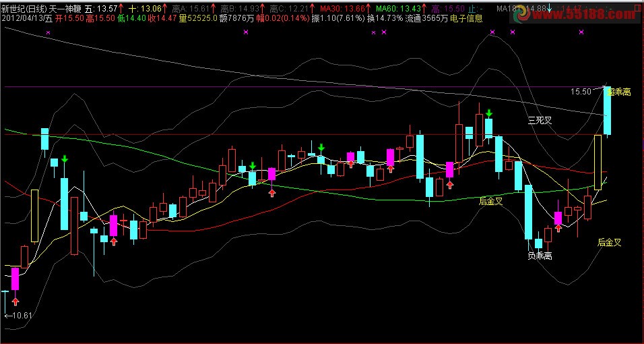Select the 低14.40 low price
644x344 pixels.
tap(131, 18)
